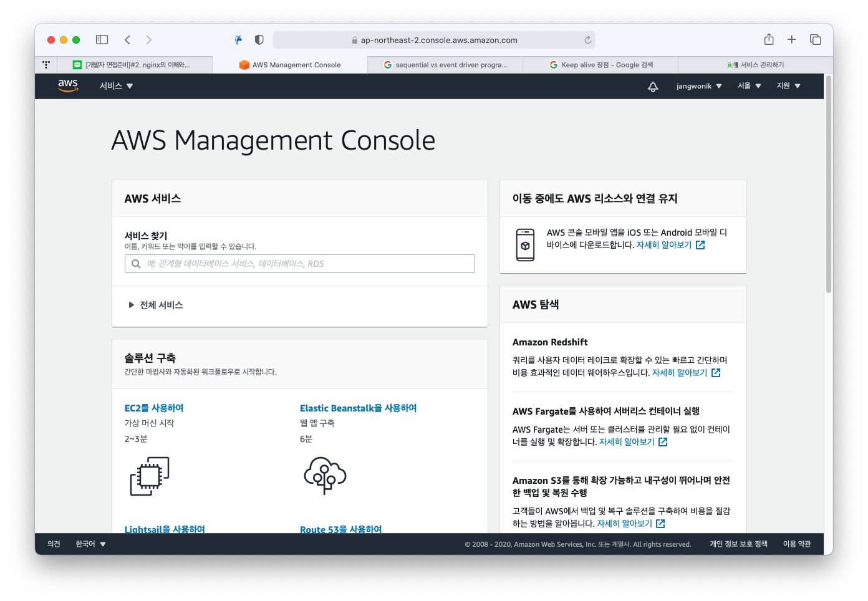Switch to Keep alive Google search tab
This screenshot has height=601, width=868.
point(600,65)
